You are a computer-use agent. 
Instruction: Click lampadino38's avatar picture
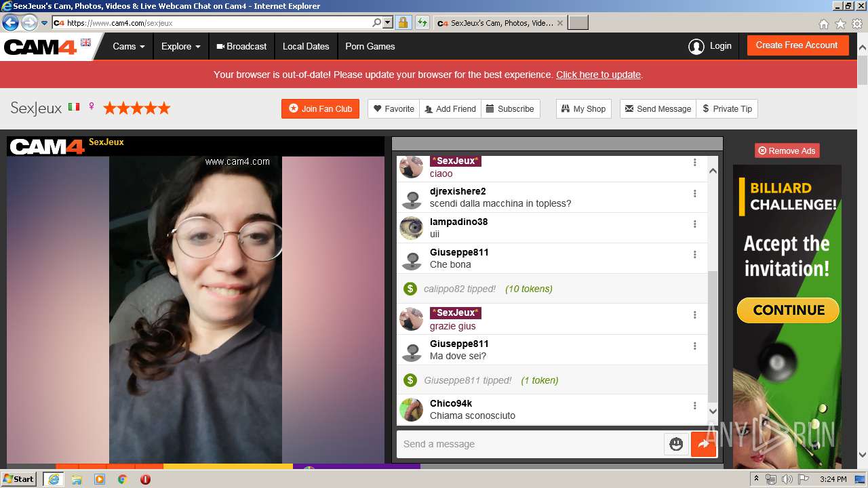(411, 228)
